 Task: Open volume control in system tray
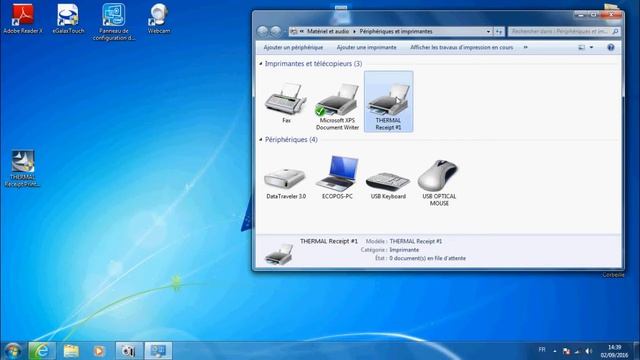pyautogui.click(x=589, y=351)
